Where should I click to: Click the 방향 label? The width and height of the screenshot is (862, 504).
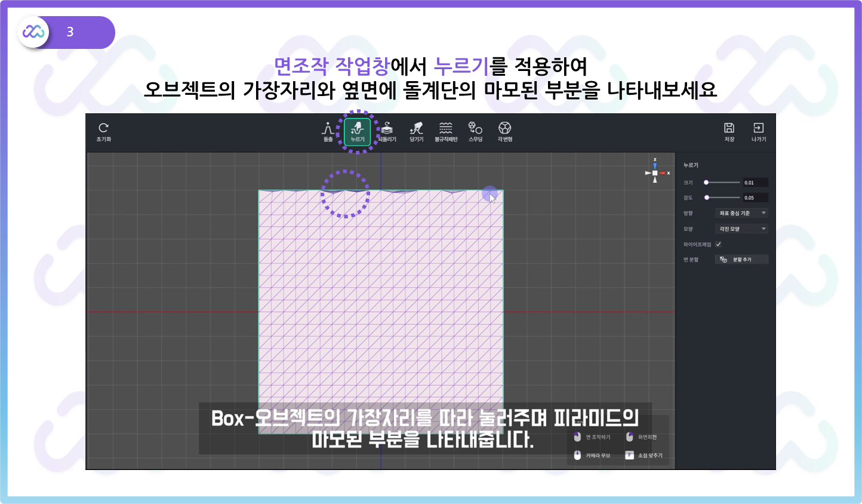click(x=688, y=213)
